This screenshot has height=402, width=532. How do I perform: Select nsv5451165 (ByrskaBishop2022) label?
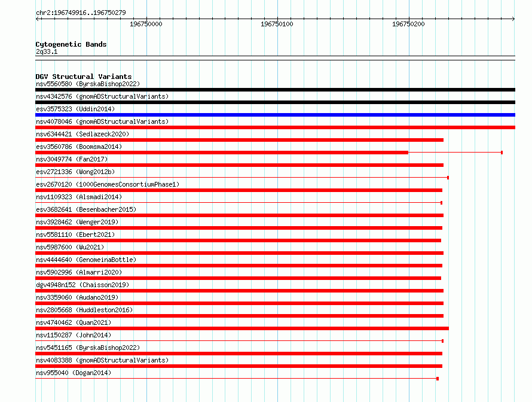click(x=88, y=348)
